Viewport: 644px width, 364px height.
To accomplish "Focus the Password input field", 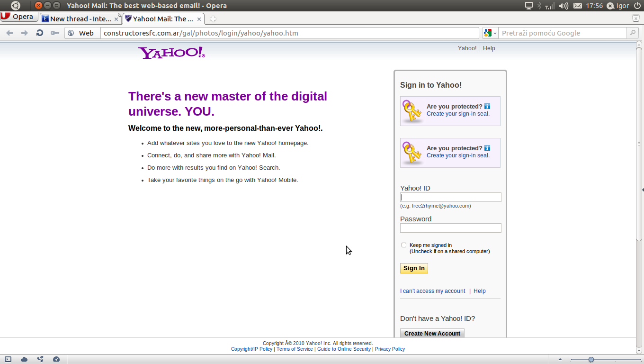I will (x=451, y=228).
